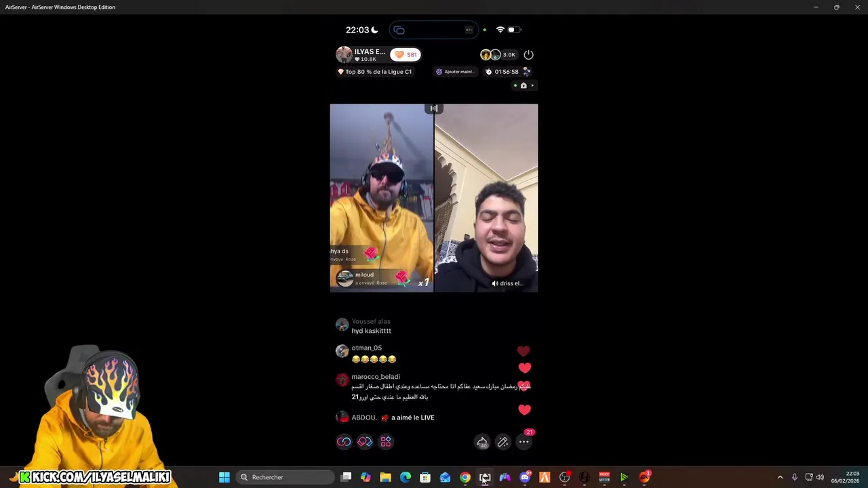This screenshot has height=488, width=868.
Task: Expand the live camera status arrow pill
Action: click(524, 85)
